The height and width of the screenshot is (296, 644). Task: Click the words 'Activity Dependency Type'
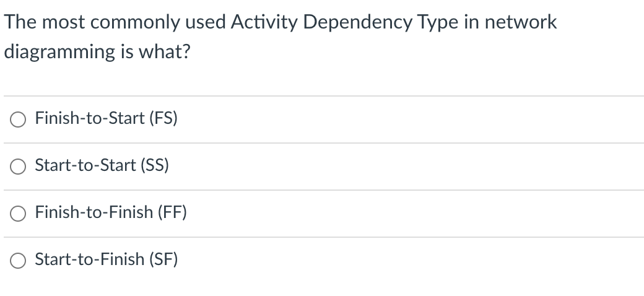pyautogui.click(x=344, y=22)
